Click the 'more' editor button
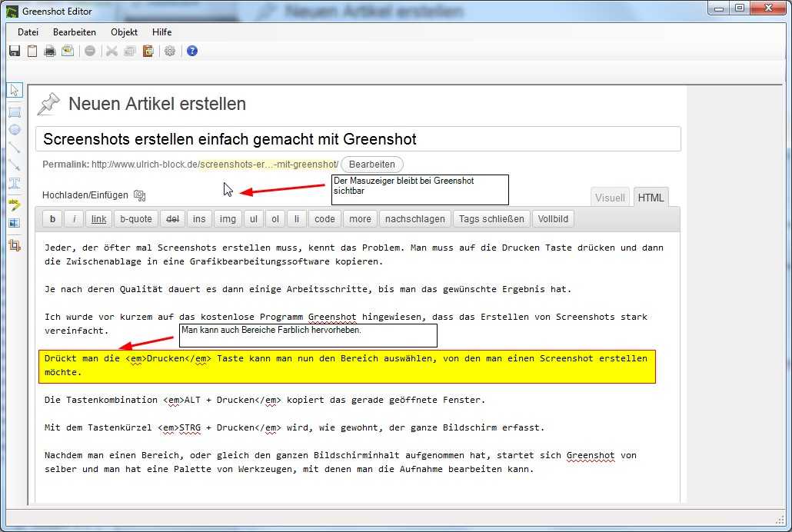Image resolution: width=792 pixels, height=532 pixels. coord(360,219)
